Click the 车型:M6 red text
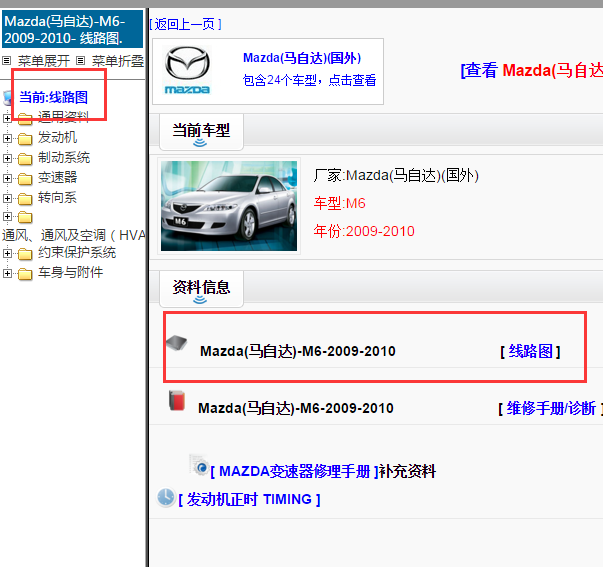This screenshot has width=603, height=567. click(339, 203)
